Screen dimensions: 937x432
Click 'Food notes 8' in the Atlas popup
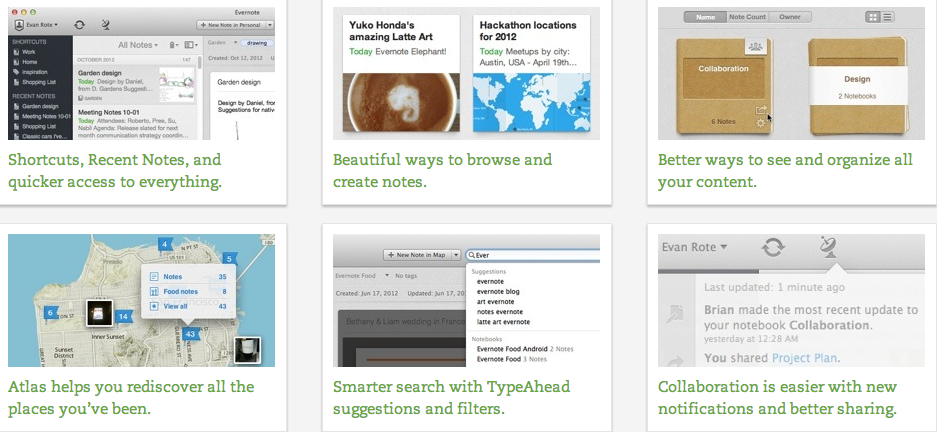(188, 292)
